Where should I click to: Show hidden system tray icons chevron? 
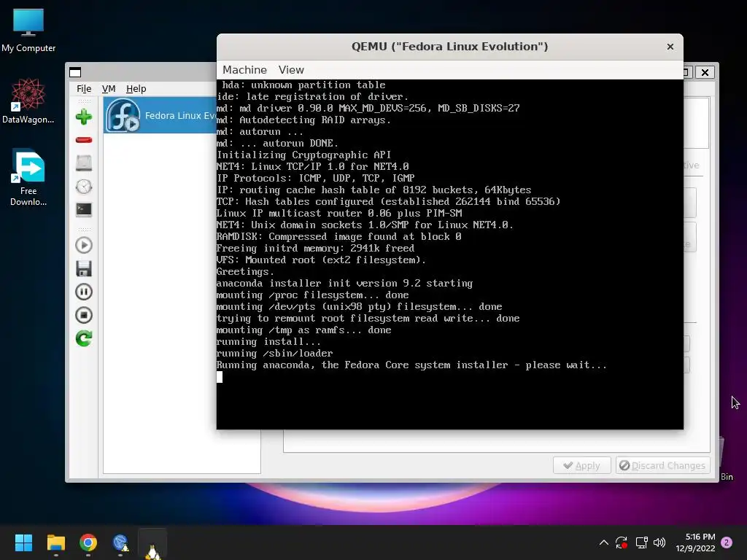point(603,542)
